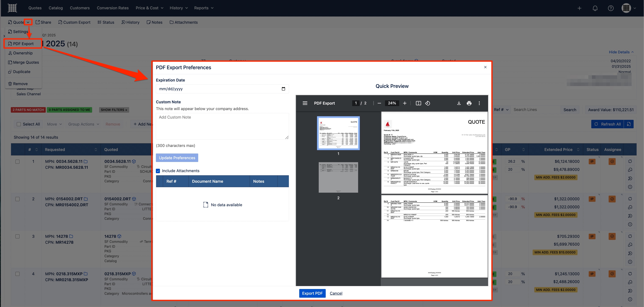Click the refresh icon in row 1
This screenshot has width=644, height=307.
[630, 162]
